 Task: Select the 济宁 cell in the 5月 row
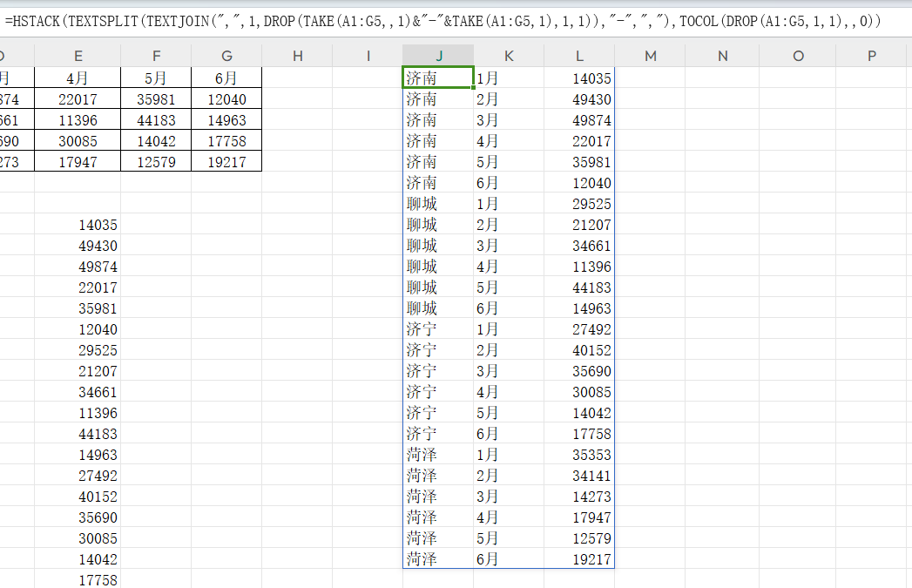438,414
